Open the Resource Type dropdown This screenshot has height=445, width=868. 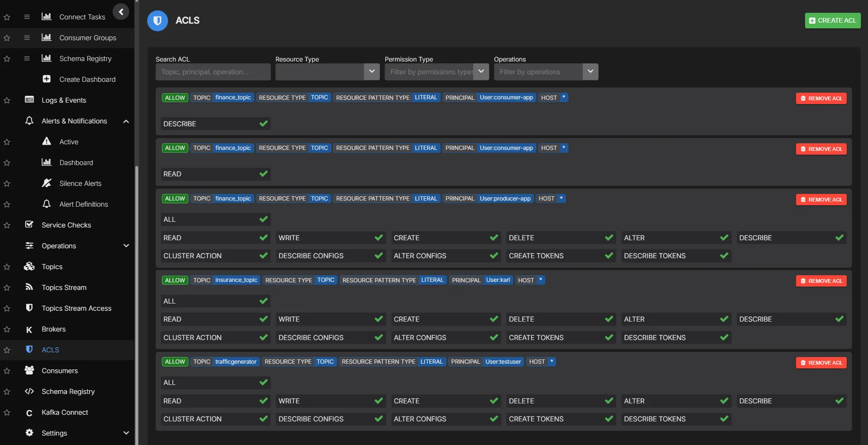click(x=372, y=71)
